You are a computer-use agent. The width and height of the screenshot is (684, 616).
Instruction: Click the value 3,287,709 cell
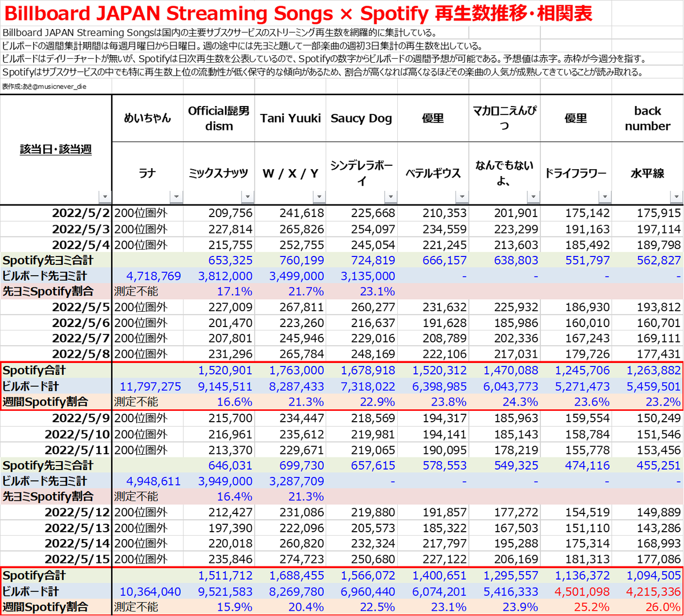[290, 481]
